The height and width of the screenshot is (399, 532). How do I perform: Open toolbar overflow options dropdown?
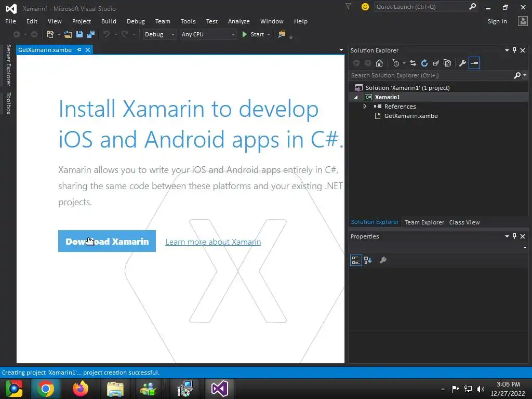pyautogui.click(x=291, y=37)
